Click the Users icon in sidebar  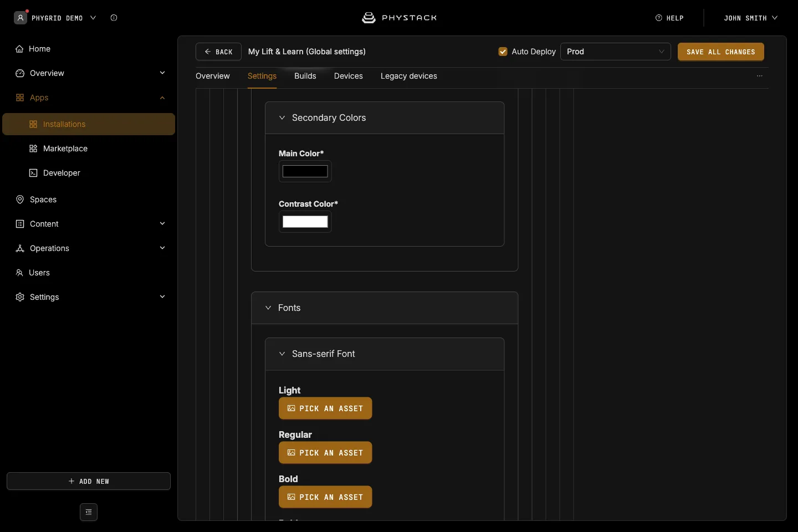point(19,273)
